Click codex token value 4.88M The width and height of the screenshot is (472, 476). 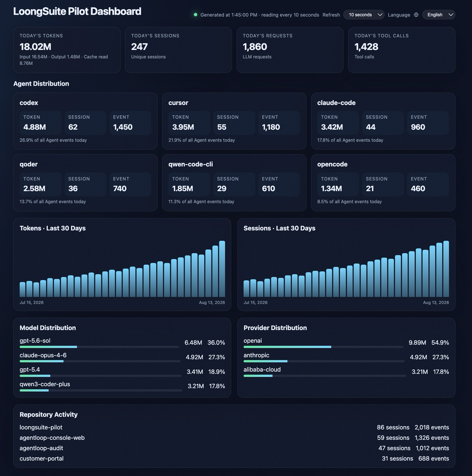(x=35, y=127)
